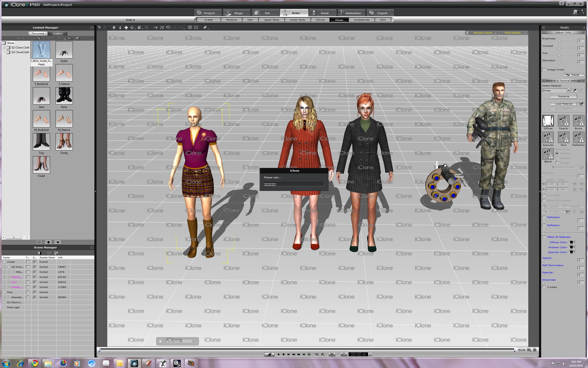The width and height of the screenshot is (588, 368).
Task: Click the Undo arrow in the viewport toolbar
Action: point(99,28)
